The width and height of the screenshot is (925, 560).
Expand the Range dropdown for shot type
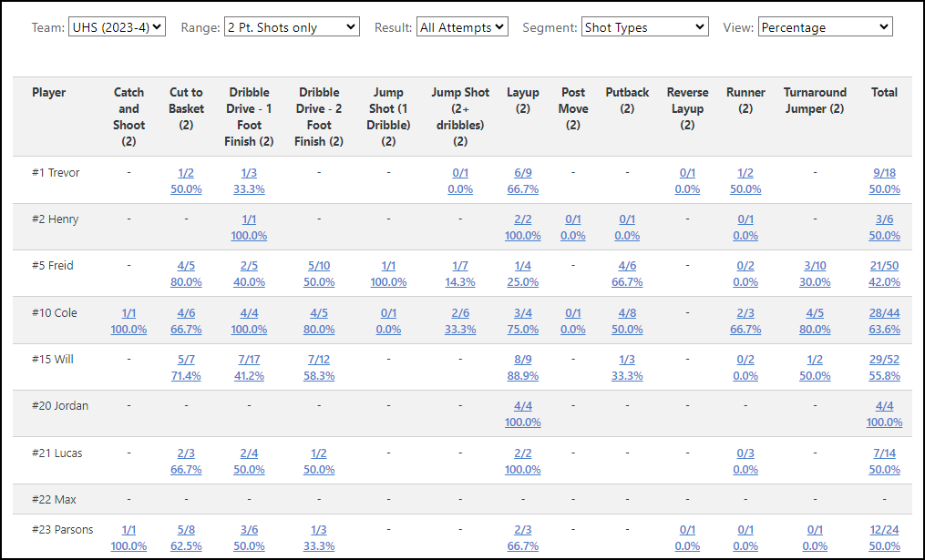point(292,27)
